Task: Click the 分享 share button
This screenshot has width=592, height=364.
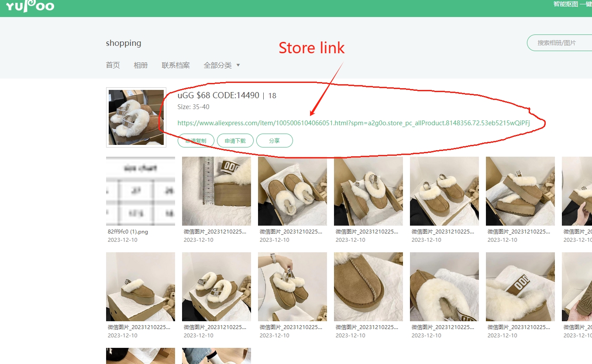Action: tap(274, 141)
